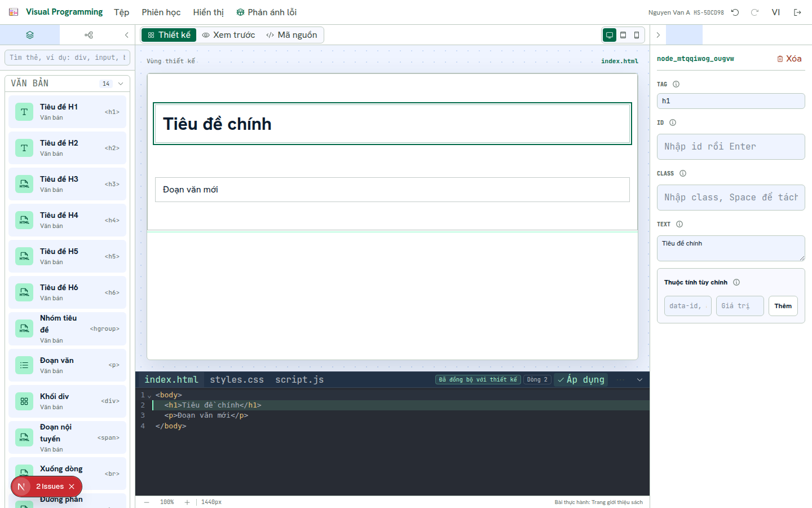
Task: Switch to the Mã nguồn tab
Action: click(x=292, y=35)
